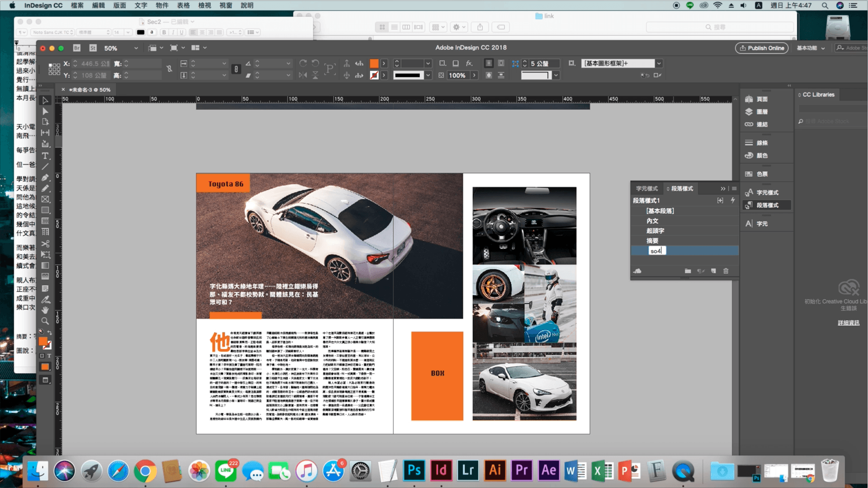Open stroke weight dropdown
This screenshot has width=868, height=488.
point(428,63)
